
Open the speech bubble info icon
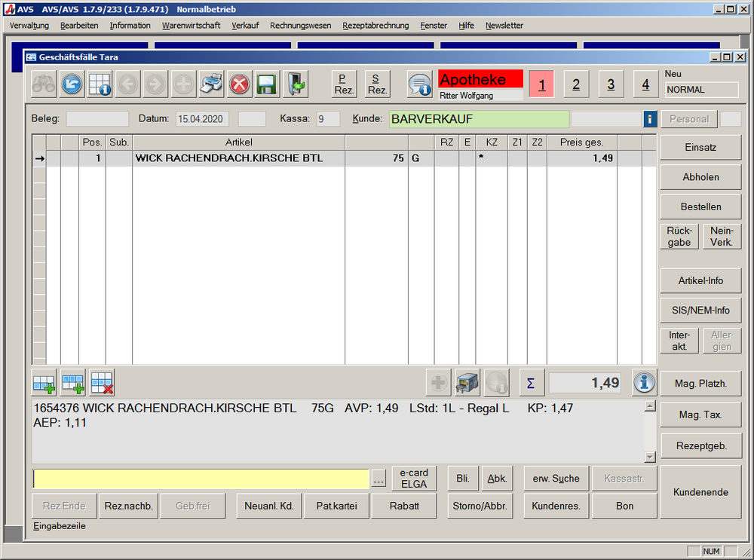point(419,84)
